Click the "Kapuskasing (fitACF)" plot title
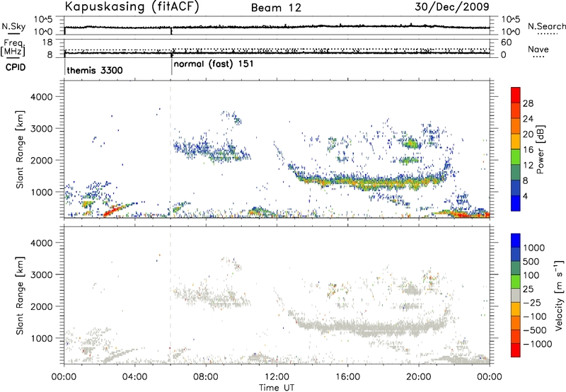Image resolution: width=566 pixels, height=392 pixels. click(132, 6)
